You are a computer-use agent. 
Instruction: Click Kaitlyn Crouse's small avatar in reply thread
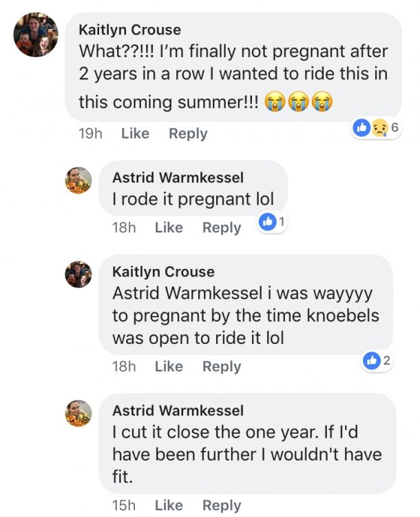78,274
